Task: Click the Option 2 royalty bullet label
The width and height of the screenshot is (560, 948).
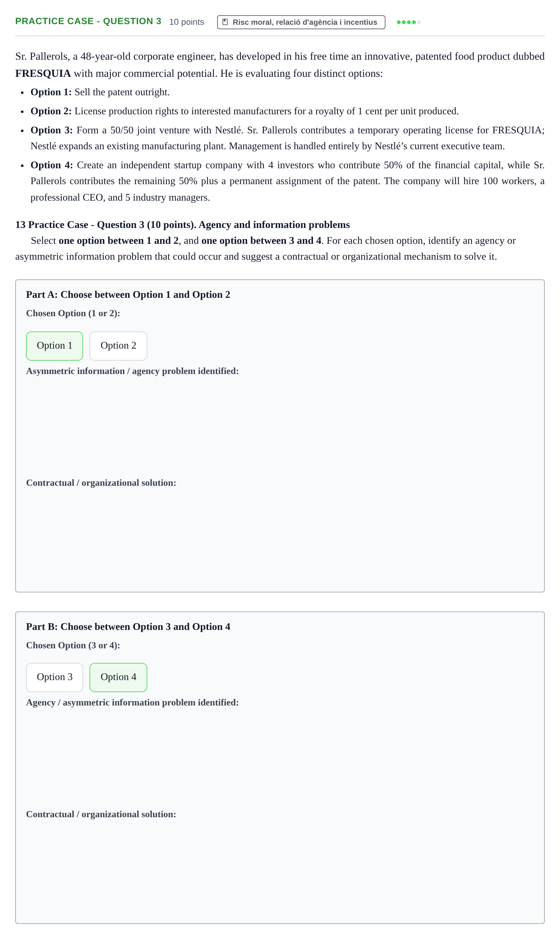Action: (x=51, y=111)
